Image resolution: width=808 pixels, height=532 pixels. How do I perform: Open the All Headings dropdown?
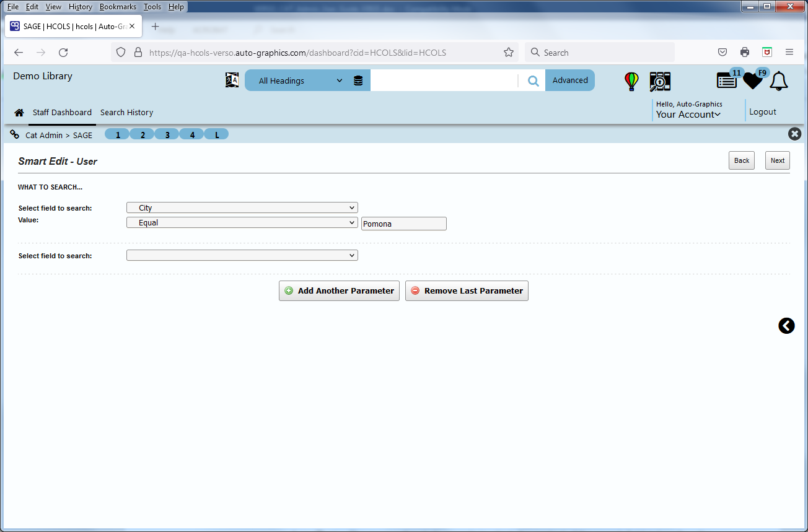[301, 81]
